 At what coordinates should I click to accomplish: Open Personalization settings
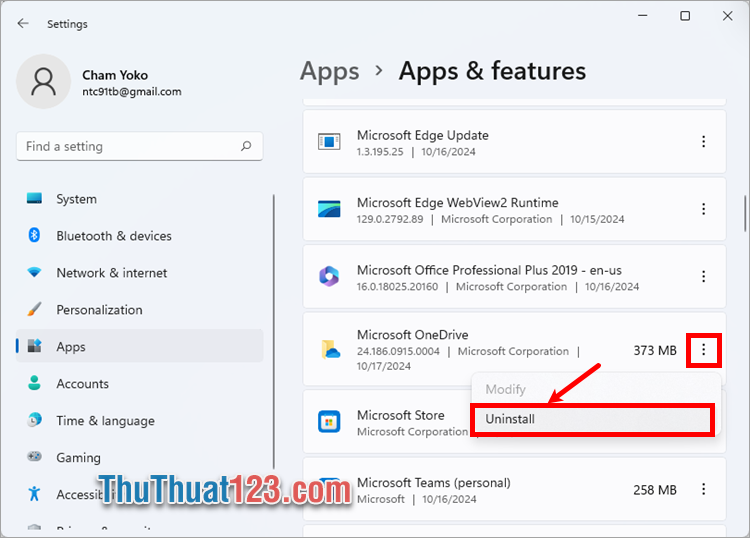[x=99, y=310]
